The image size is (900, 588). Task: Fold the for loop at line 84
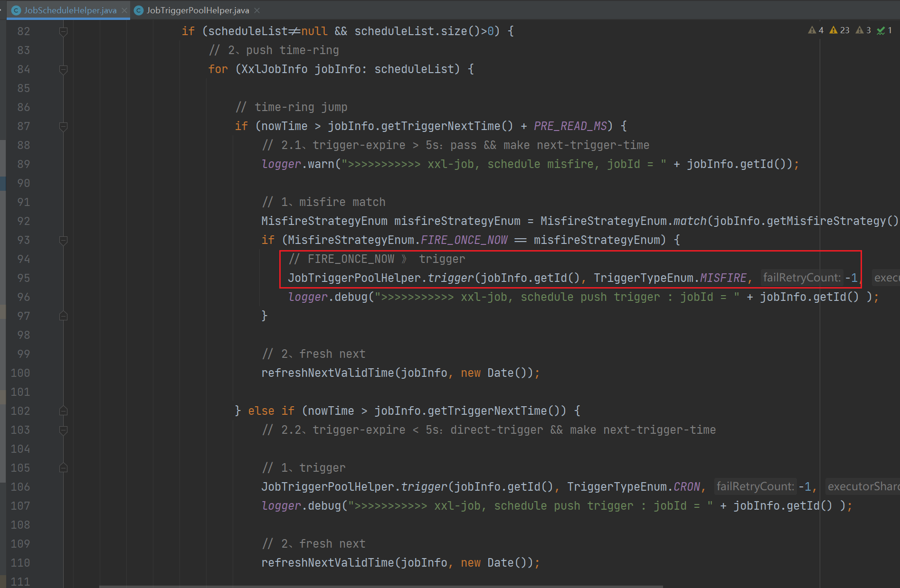[x=63, y=69]
